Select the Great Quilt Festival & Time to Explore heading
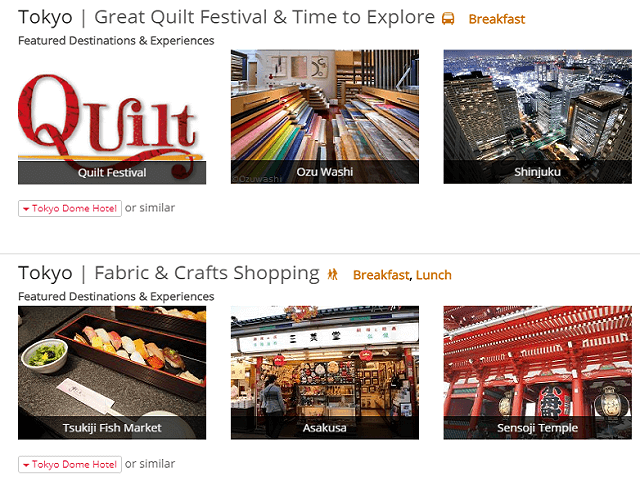Viewport: 640px width, 480px height. tap(264, 18)
